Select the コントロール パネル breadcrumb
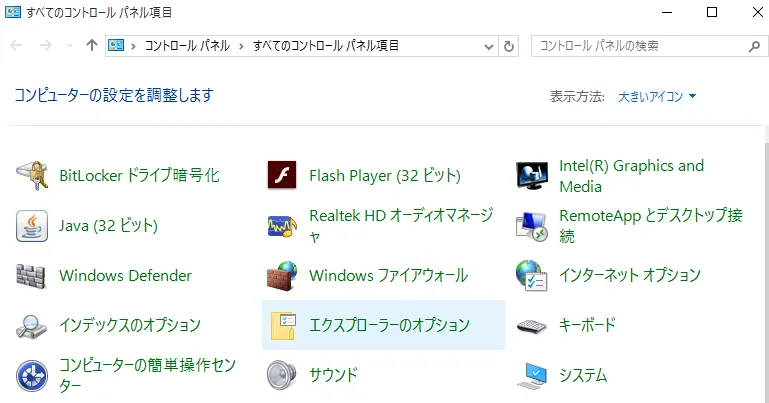The width and height of the screenshot is (769, 403). click(187, 46)
